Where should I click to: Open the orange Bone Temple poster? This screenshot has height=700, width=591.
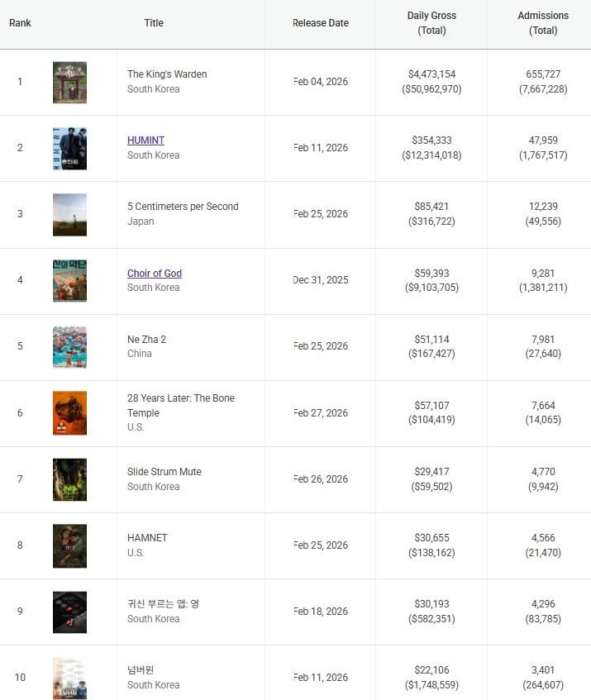[x=69, y=412]
